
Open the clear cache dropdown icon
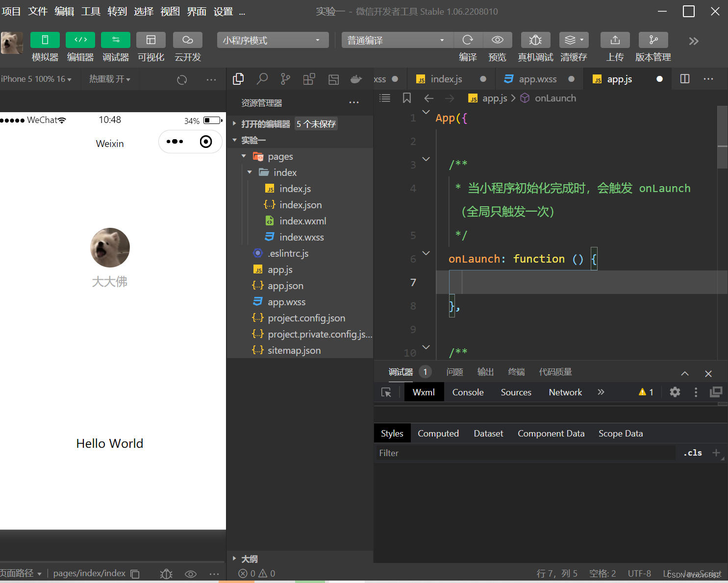pyautogui.click(x=574, y=40)
